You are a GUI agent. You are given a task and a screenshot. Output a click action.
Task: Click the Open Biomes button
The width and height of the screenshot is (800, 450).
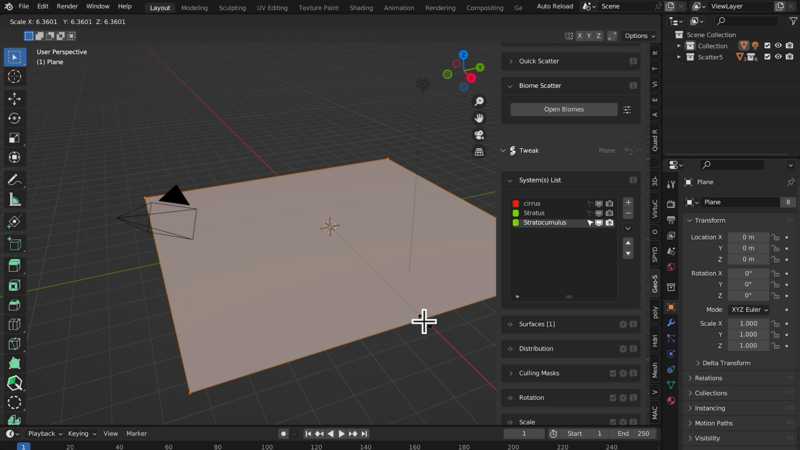563,109
